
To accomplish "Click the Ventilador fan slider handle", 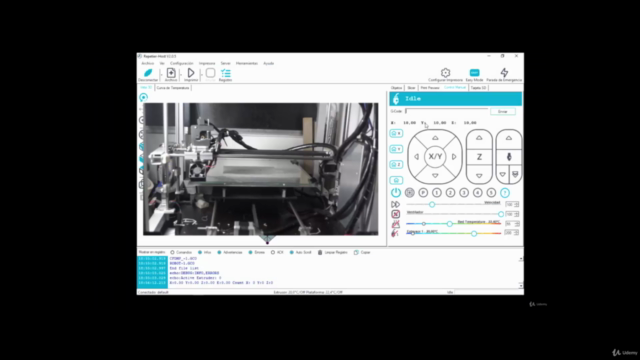I will [x=501, y=214].
